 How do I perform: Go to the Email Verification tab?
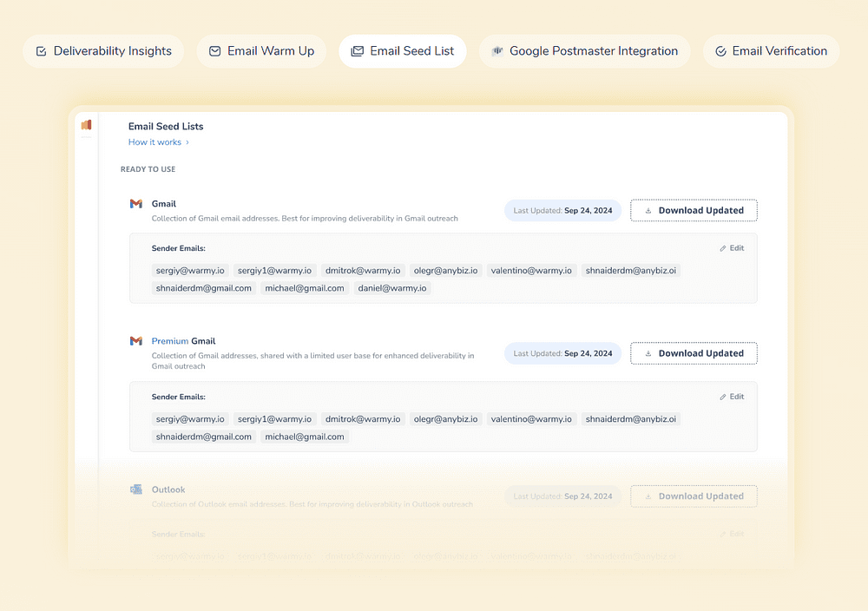pos(771,51)
